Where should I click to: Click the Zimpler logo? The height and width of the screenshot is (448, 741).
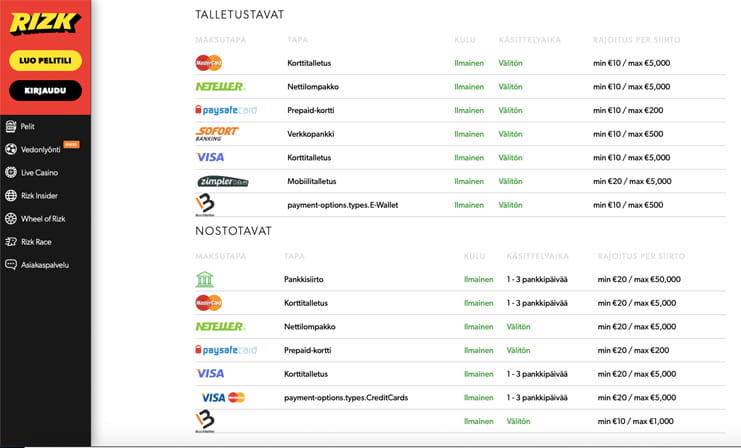click(x=223, y=181)
